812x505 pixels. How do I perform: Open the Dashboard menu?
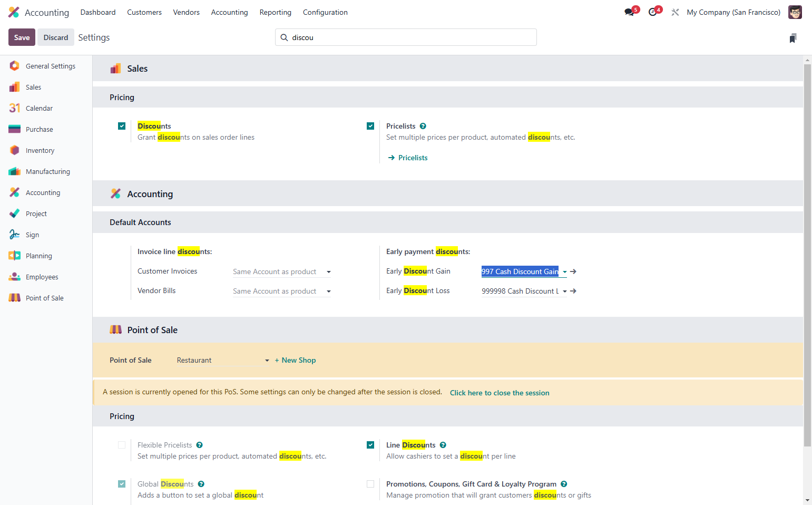[98, 12]
